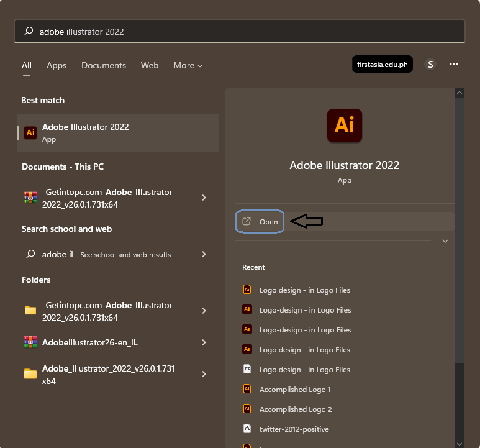Click folder icon of Adobe_Illustrator_2022_v26.0.1.731 x64
480x448 pixels.
coord(30,374)
